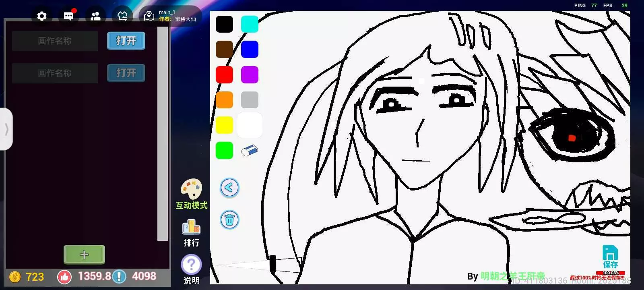The image size is (644, 290).
Task: Select the green color swatch
Action: 224,151
